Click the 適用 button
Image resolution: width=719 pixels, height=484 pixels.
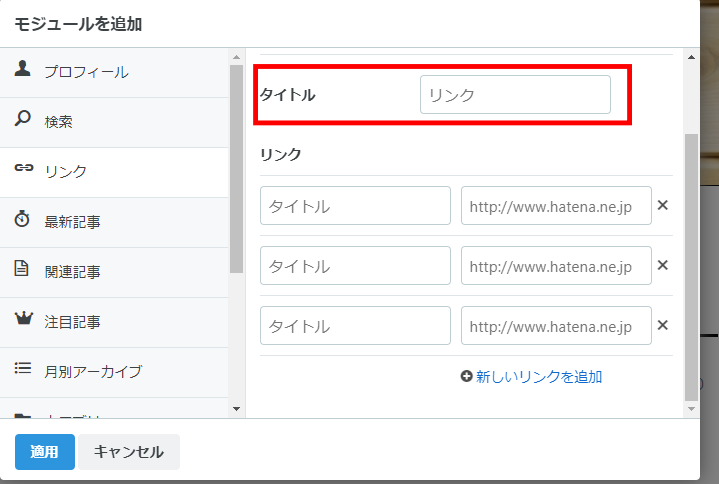[45, 452]
